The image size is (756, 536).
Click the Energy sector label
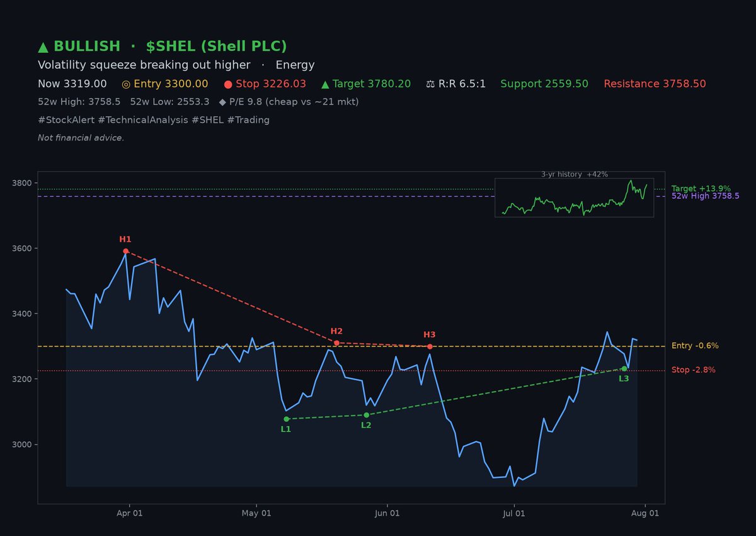pyautogui.click(x=295, y=65)
